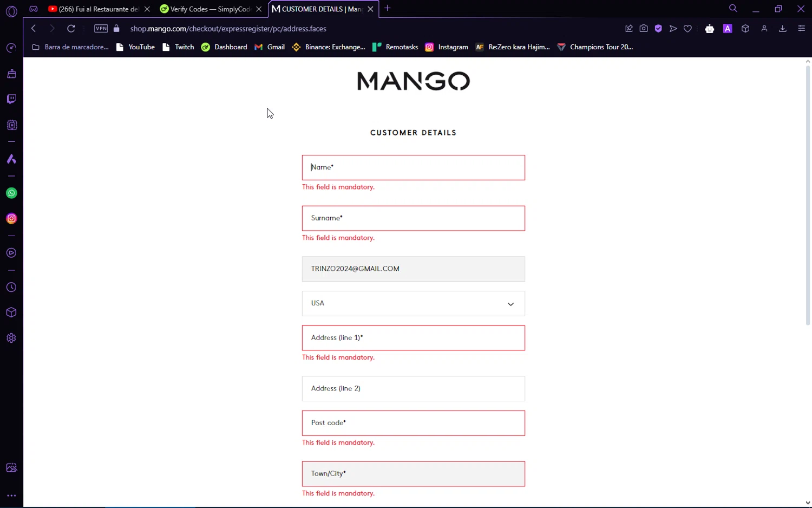Open the purple A extension icon
The image size is (812, 508).
click(x=728, y=29)
